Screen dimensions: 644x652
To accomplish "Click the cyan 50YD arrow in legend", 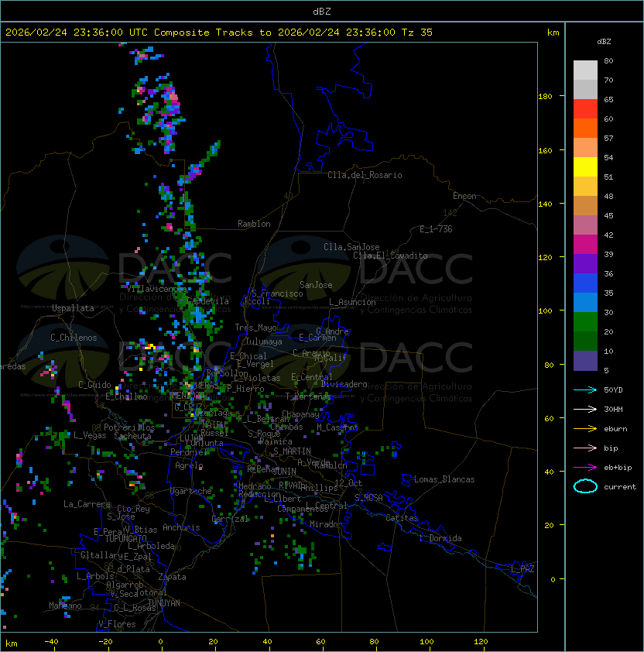I will 585,389.
